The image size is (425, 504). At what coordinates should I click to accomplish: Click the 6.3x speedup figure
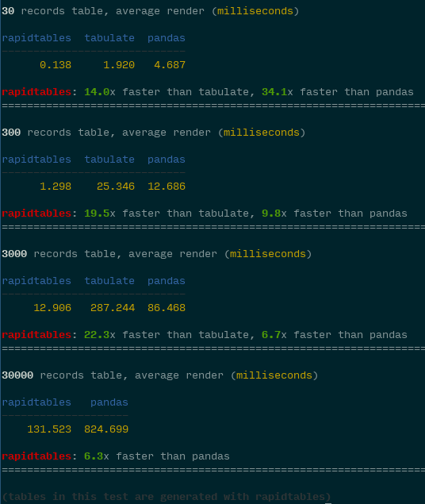(96, 456)
